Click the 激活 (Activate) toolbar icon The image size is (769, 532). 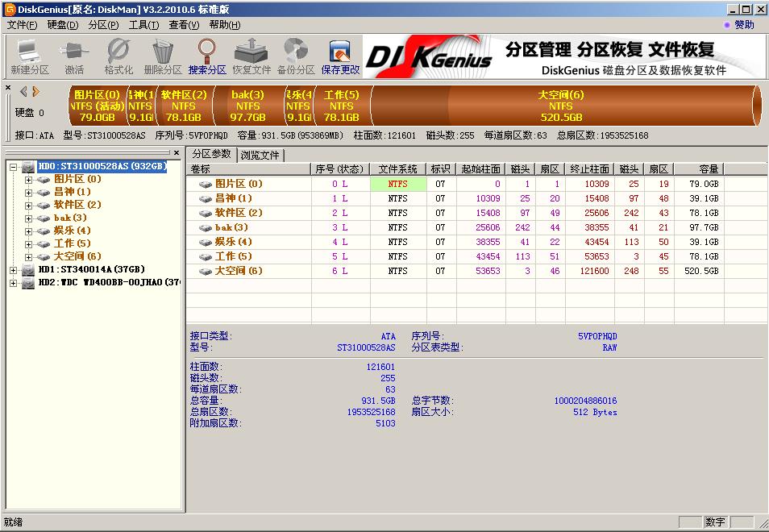pyautogui.click(x=74, y=57)
